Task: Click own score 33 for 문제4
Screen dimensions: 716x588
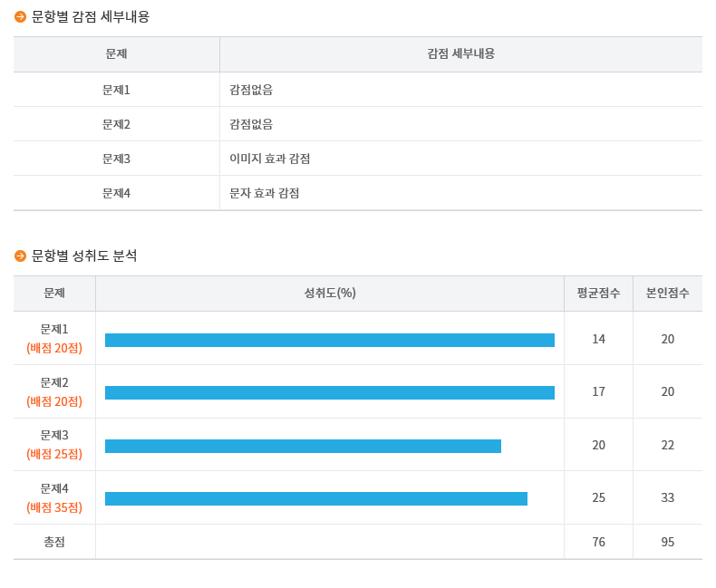Action: tap(668, 497)
